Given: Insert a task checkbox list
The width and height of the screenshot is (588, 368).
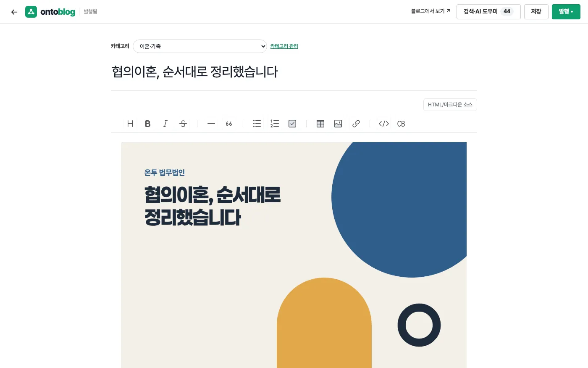Looking at the screenshot, I should click(292, 124).
